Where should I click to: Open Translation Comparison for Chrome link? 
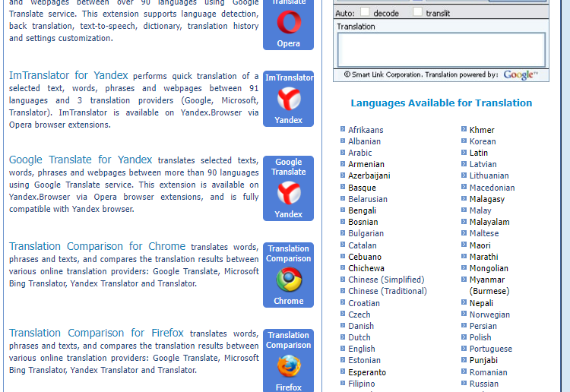pyautogui.click(x=97, y=246)
